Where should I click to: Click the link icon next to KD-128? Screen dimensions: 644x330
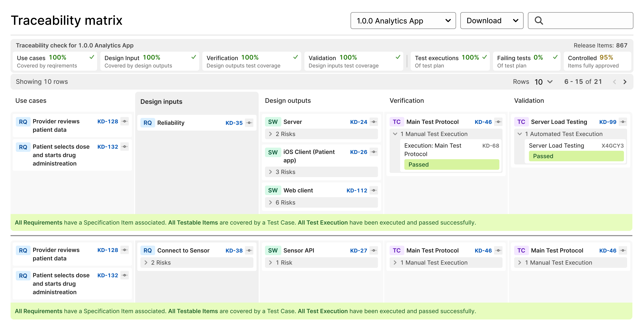pyautogui.click(x=125, y=121)
